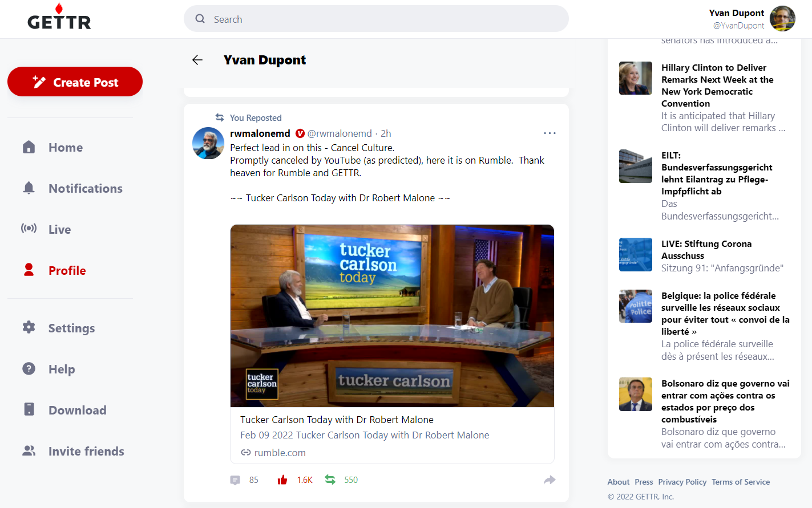Viewport: 812px width, 508px height.
Task: Click the green repost icon with 550
Action: pos(330,479)
